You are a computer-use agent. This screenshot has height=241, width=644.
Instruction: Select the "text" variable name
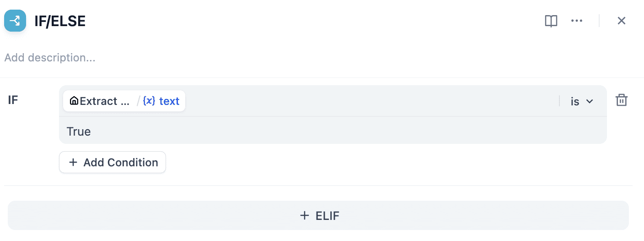click(169, 101)
